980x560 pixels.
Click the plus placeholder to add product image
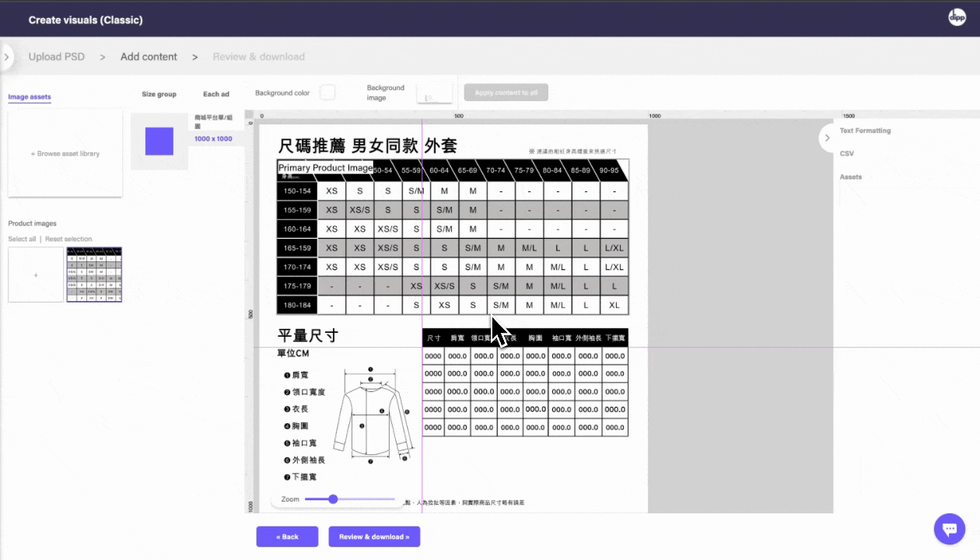click(x=34, y=274)
